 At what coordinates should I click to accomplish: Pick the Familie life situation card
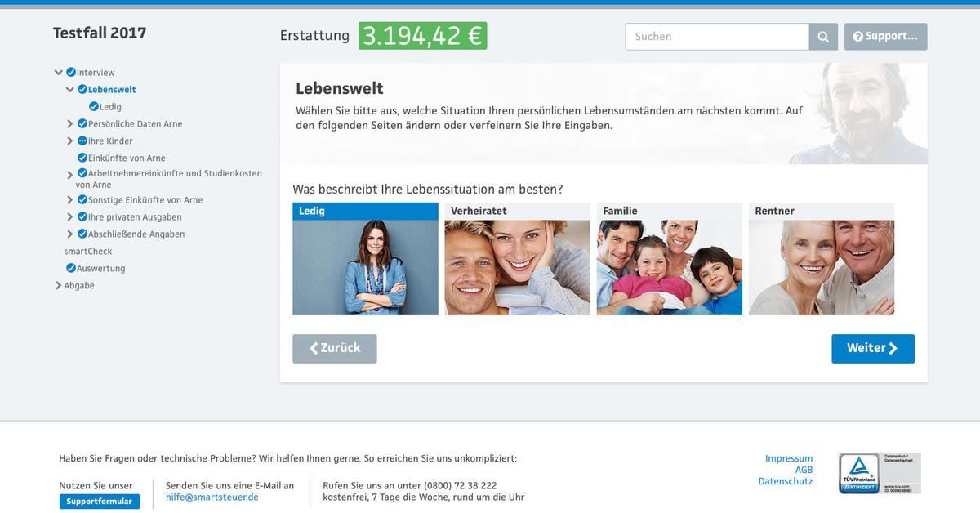(x=670, y=259)
